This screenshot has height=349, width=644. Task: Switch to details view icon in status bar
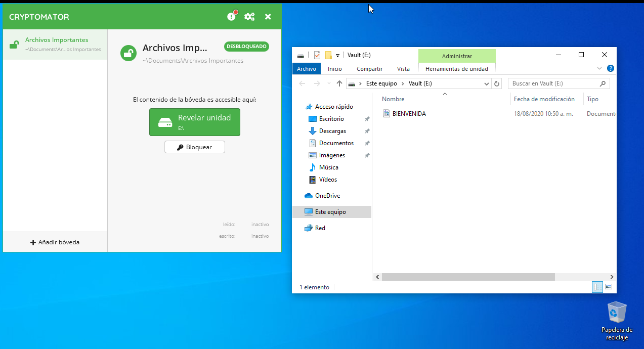pyautogui.click(x=598, y=287)
